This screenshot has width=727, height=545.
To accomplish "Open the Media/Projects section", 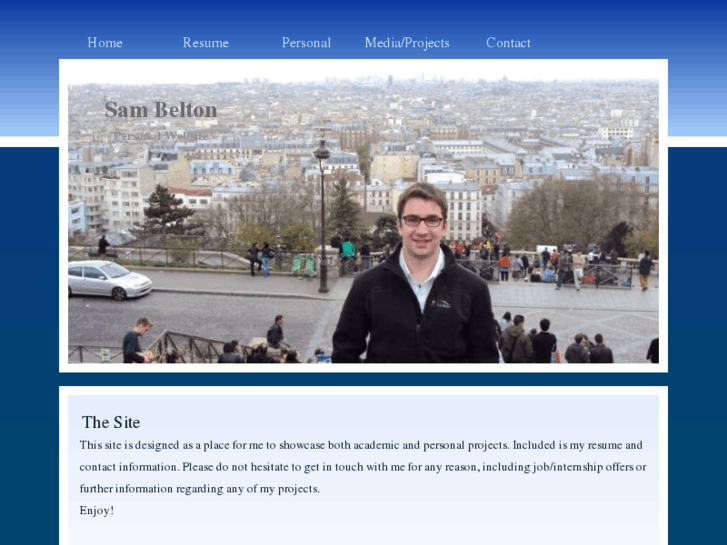I will 407,43.
